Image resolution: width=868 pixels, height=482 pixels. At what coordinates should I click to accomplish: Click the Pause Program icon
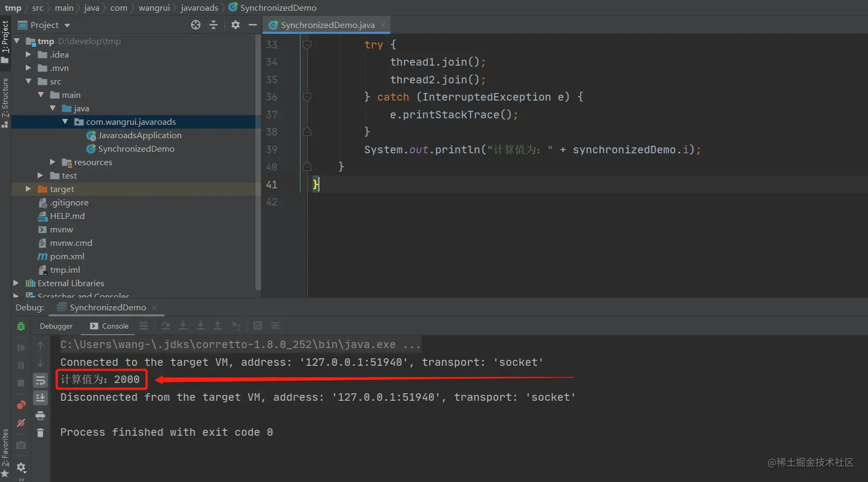pos(21,365)
